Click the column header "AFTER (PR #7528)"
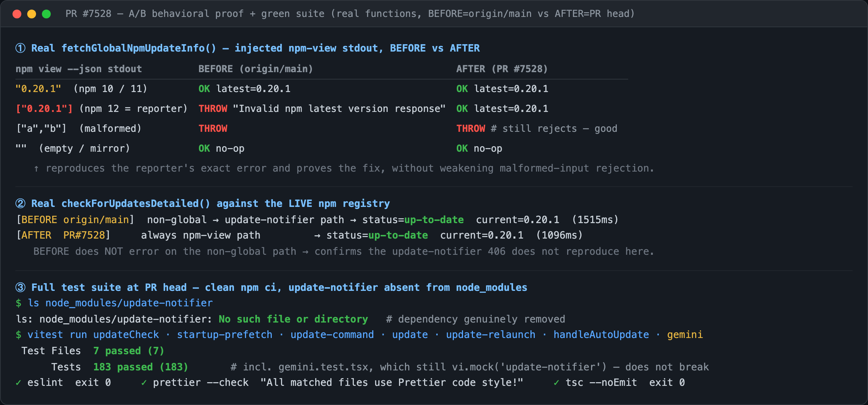Viewport: 868px width, 405px height. click(502, 69)
